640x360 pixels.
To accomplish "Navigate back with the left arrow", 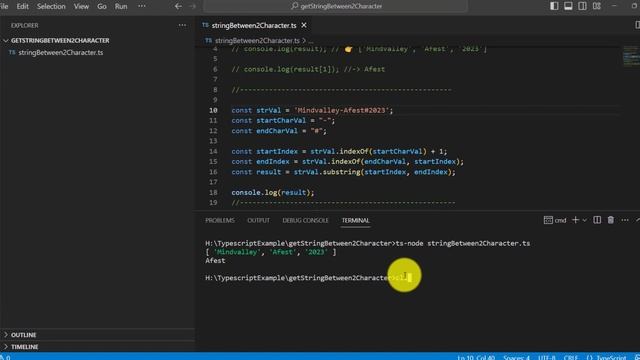I will 178,6.
